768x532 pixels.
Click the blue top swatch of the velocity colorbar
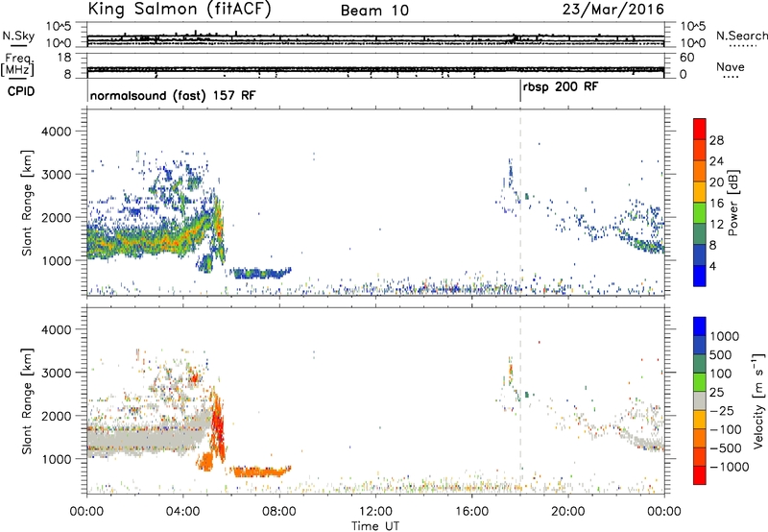click(x=700, y=326)
